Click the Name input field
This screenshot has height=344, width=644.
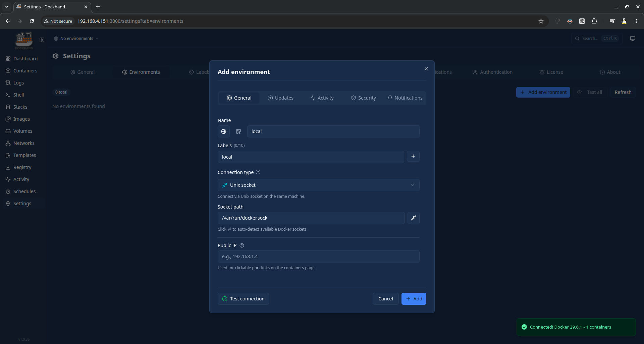coord(333,131)
